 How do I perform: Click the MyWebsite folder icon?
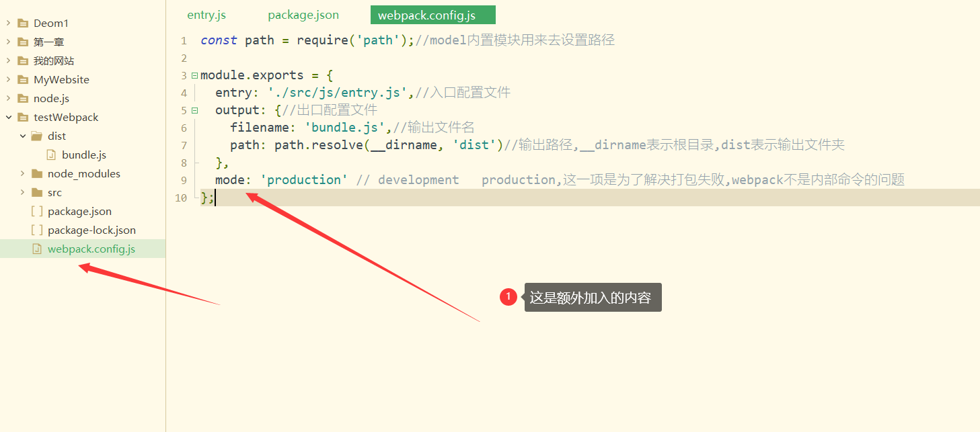23,79
